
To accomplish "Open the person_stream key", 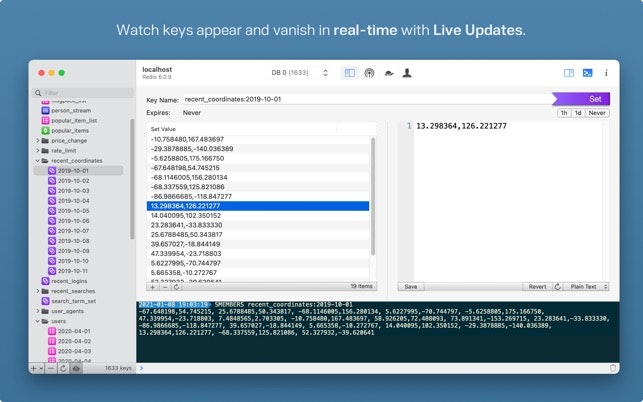I will (71, 110).
